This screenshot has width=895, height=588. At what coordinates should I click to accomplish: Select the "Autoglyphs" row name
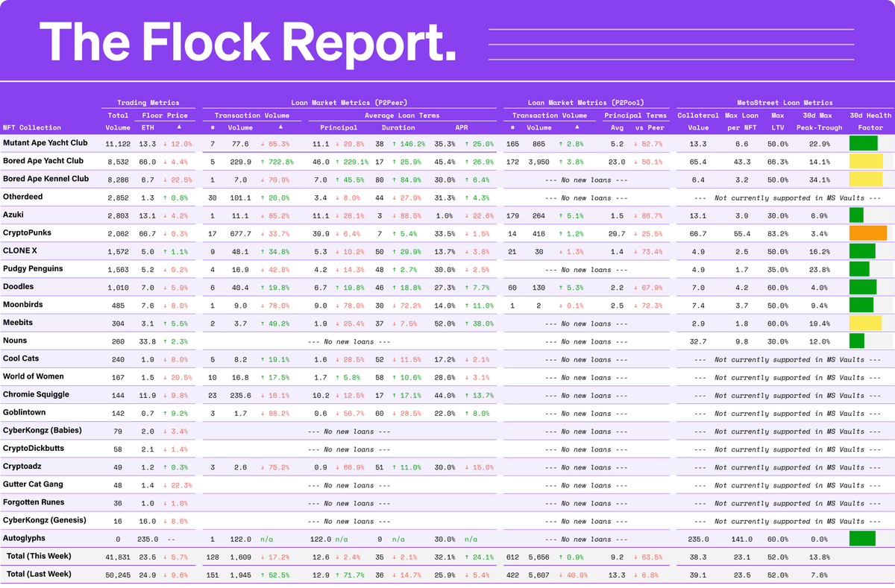pyautogui.click(x=24, y=537)
